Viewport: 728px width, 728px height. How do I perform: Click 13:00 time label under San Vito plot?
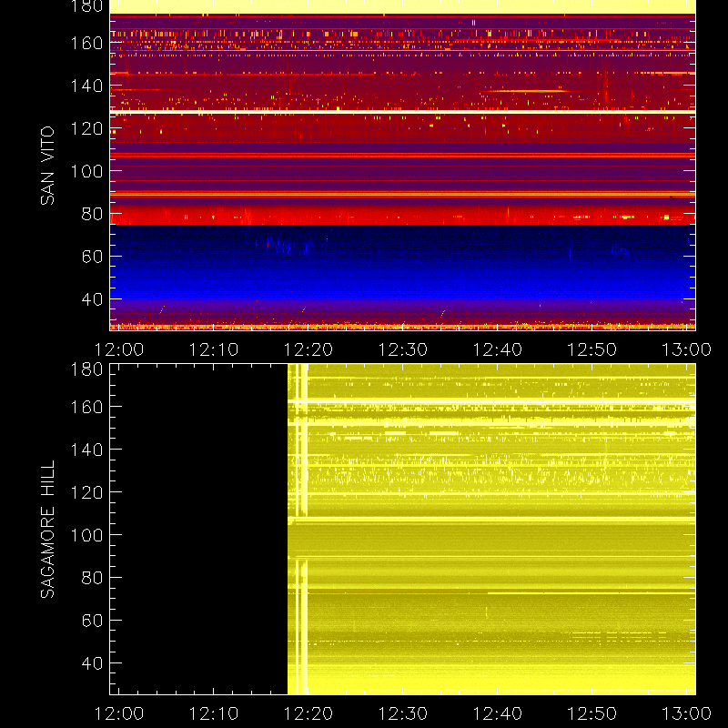point(686,349)
